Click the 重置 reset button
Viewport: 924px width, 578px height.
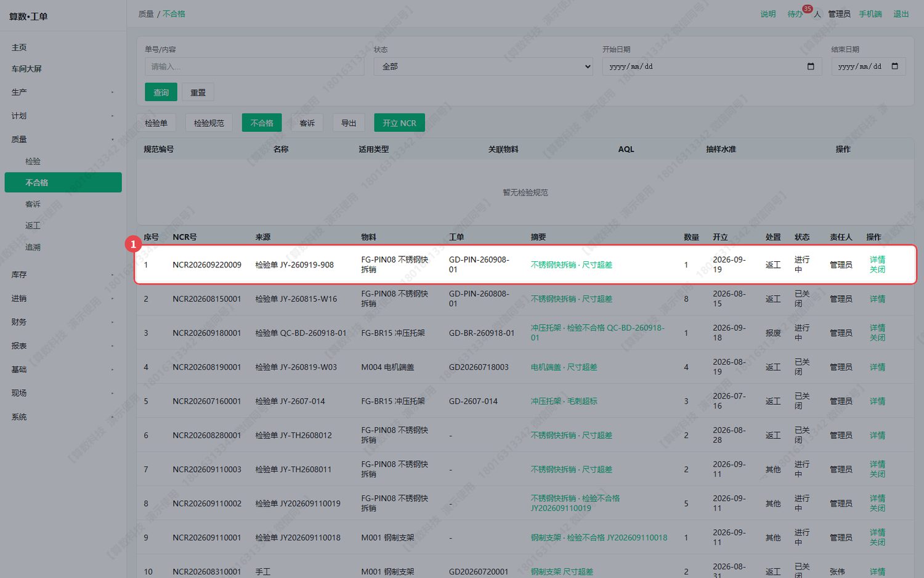pyautogui.click(x=198, y=92)
